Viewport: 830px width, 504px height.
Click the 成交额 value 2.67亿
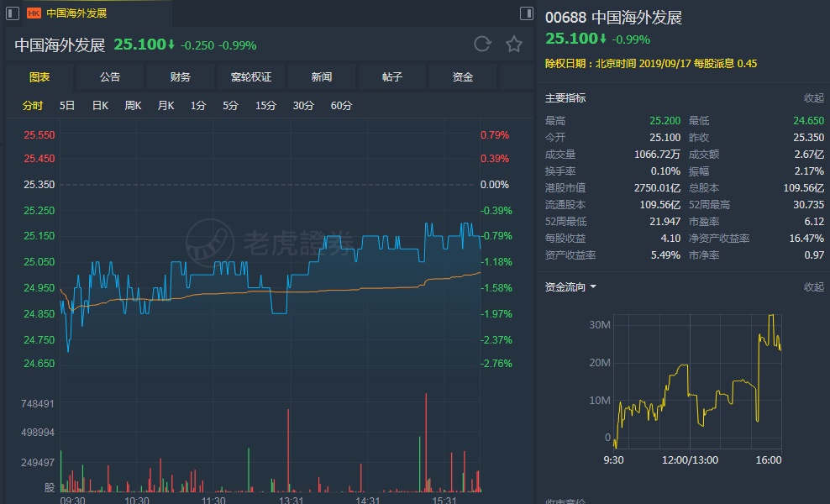[809, 155]
